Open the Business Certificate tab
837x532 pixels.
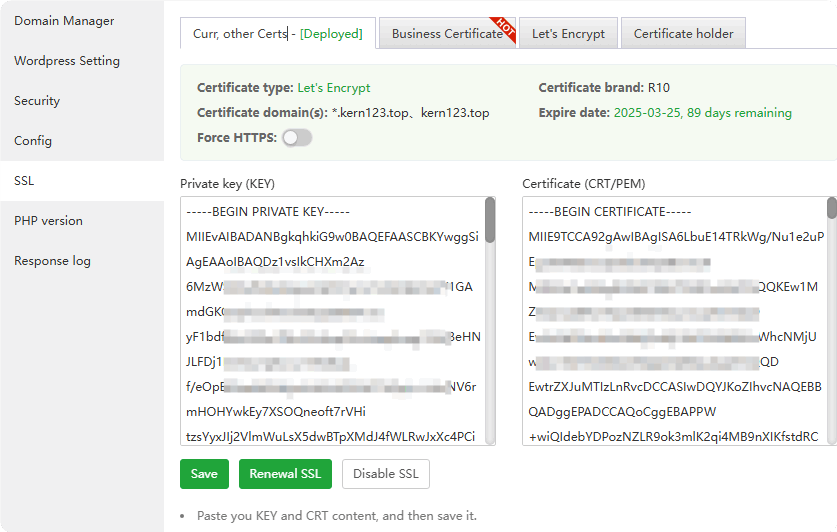tap(447, 34)
